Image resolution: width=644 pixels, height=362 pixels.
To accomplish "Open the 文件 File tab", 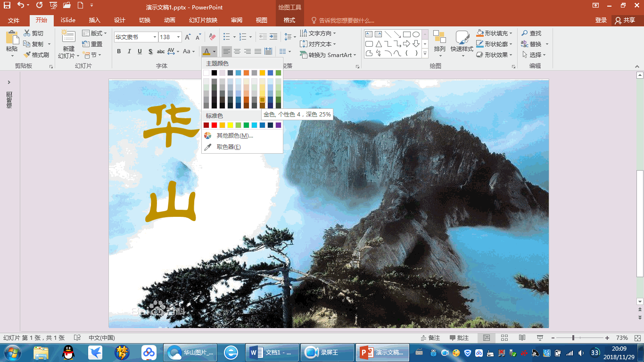I will tap(14, 20).
